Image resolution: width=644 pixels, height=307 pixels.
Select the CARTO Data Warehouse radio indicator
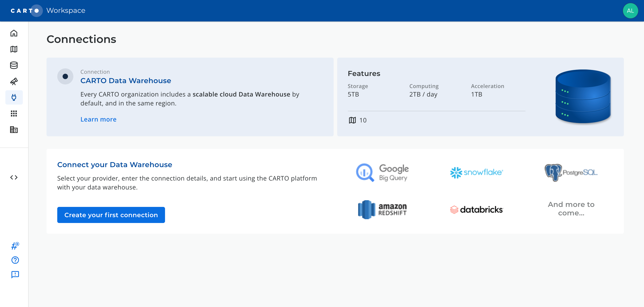pos(65,76)
